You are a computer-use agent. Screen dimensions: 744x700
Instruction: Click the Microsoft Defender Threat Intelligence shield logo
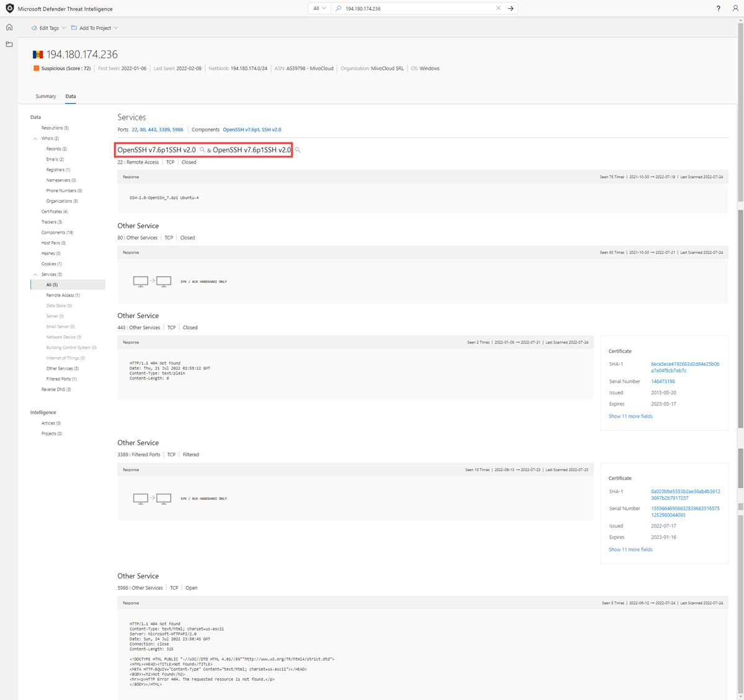[x=9, y=8]
